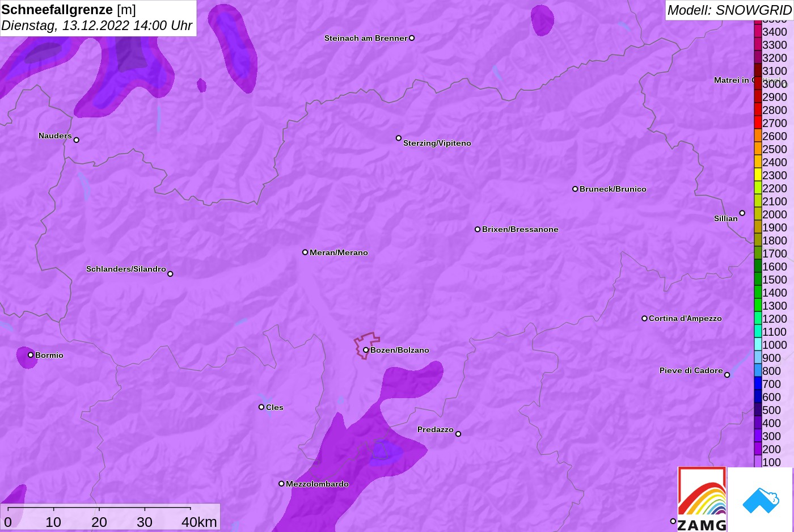Pick the 1000 m cyan legend swatch
The width and height of the screenshot is (794, 532).
[758, 345]
